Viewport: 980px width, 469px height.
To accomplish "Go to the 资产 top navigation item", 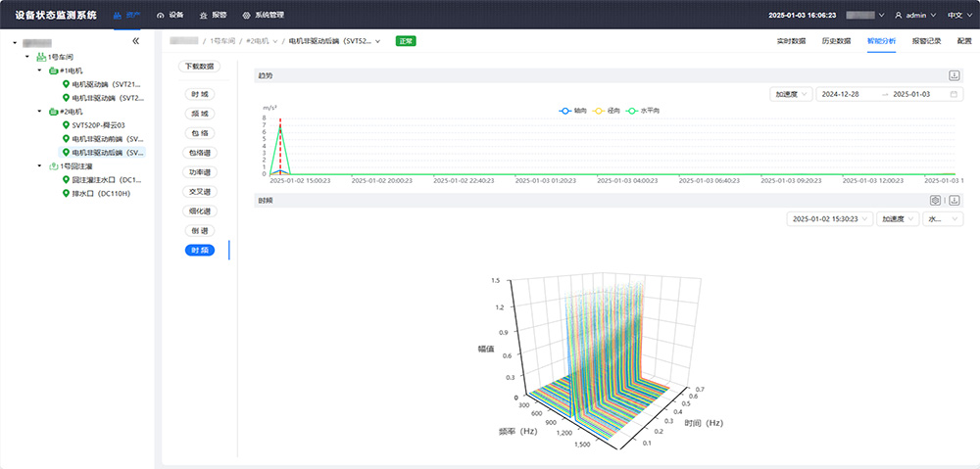I will tap(127, 15).
